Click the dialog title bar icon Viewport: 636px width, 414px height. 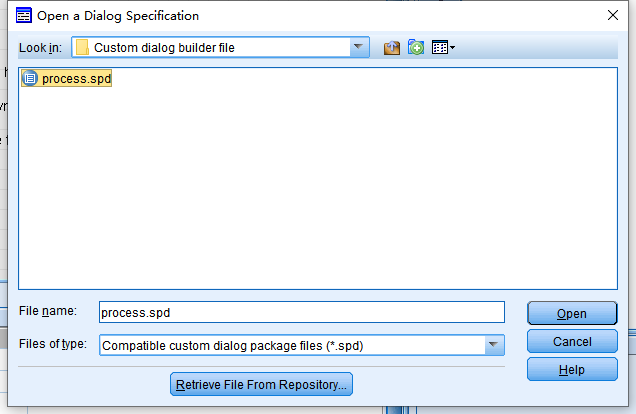(24, 16)
